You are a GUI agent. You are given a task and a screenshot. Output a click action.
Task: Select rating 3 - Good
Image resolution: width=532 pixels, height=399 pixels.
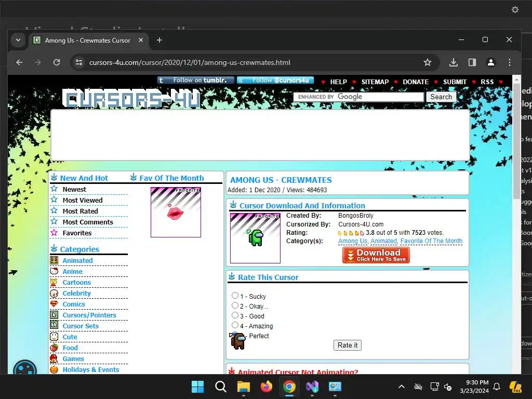235,315
